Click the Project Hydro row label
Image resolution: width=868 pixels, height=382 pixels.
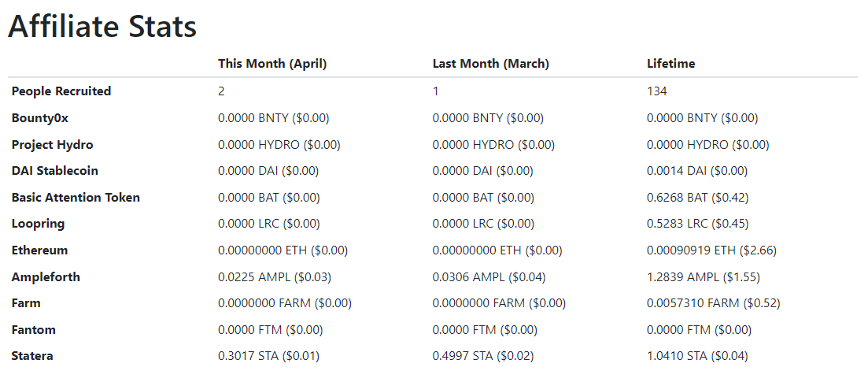click(x=53, y=145)
